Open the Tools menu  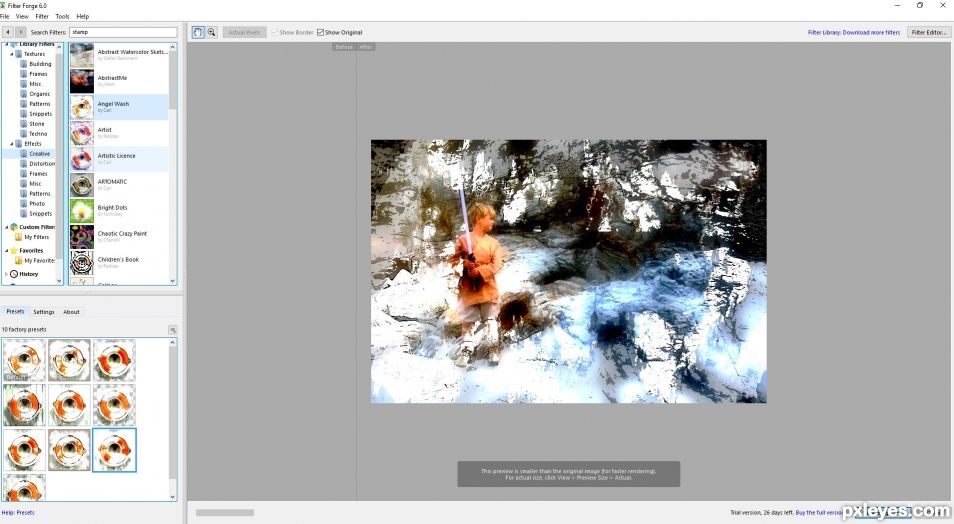coord(62,16)
